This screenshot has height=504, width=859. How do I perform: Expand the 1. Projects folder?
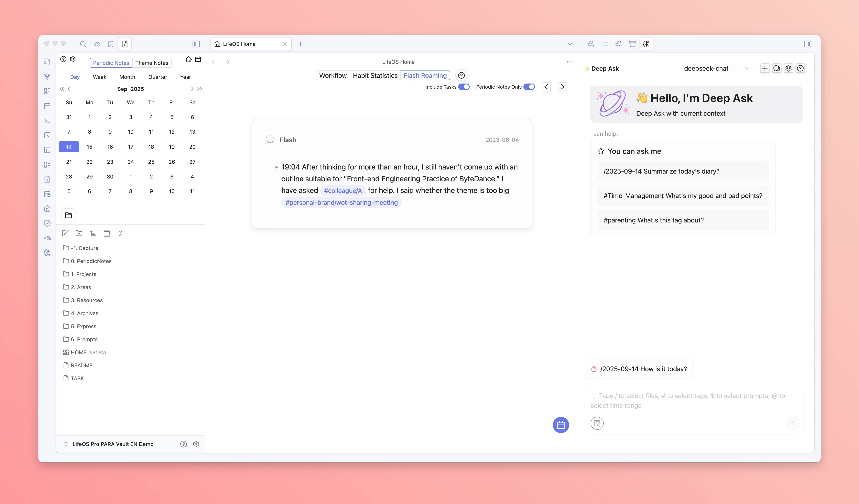(x=84, y=274)
